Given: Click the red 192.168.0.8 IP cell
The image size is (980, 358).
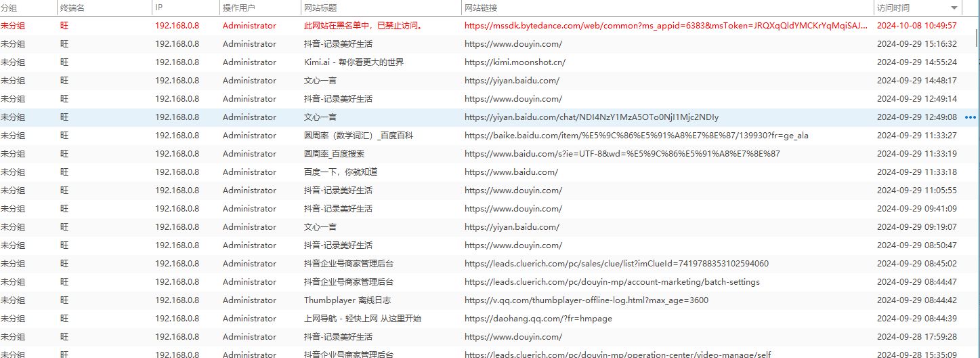Looking at the screenshot, I should click(x=177, y=26).
